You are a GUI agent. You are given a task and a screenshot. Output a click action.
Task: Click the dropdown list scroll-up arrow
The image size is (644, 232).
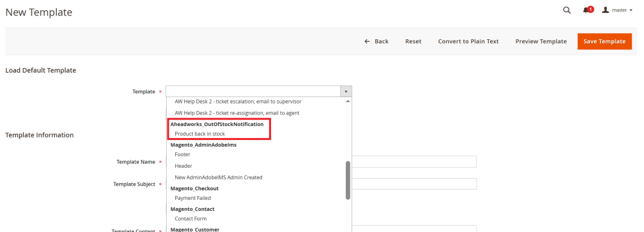(x=348, y=101)
